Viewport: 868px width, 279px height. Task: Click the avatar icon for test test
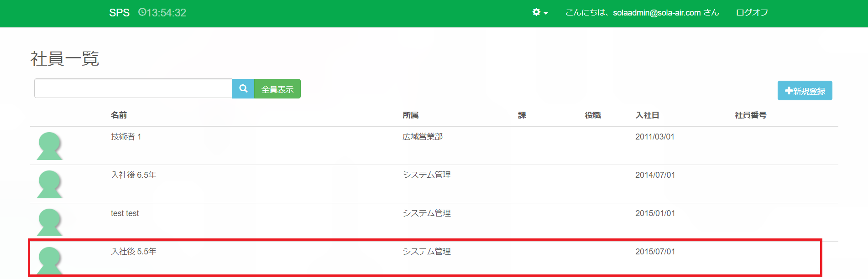pyautogui.click(x=49, y=222)
